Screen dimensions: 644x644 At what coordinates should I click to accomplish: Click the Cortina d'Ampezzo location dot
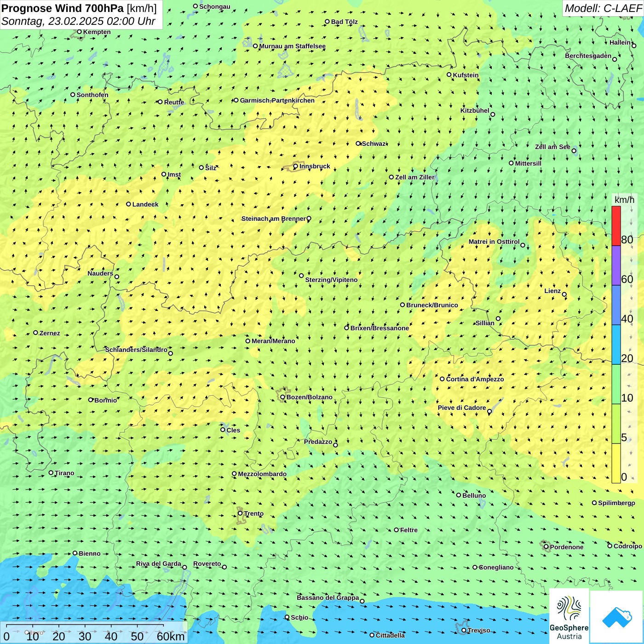443,379
